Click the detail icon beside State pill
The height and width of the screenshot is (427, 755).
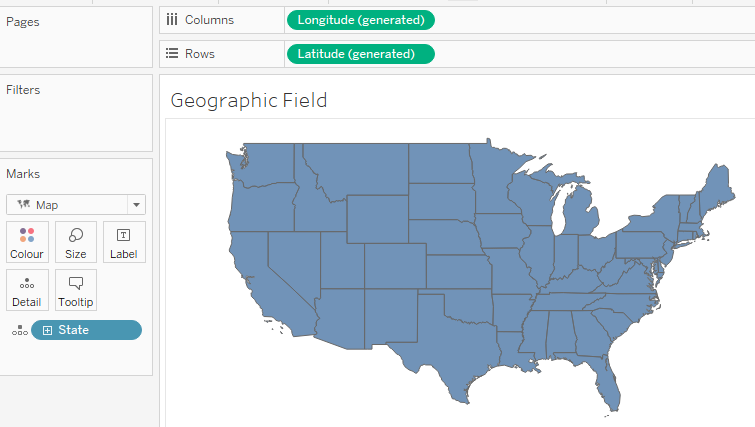tap(18, 330)
